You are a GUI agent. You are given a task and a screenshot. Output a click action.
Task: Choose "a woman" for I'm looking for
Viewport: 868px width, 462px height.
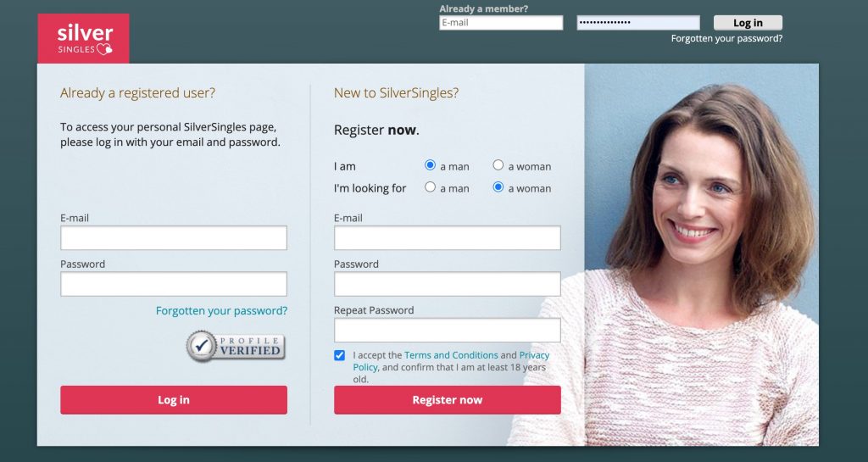tap(498, 187)
